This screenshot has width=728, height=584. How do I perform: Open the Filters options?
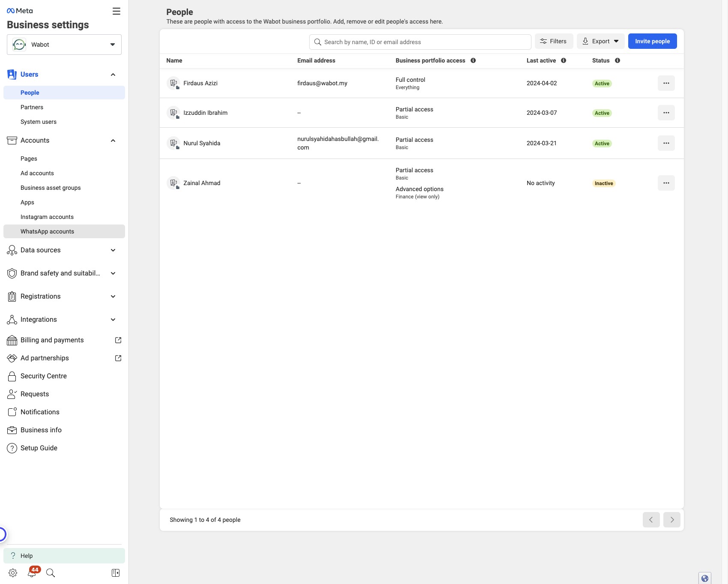pos(554,41)
